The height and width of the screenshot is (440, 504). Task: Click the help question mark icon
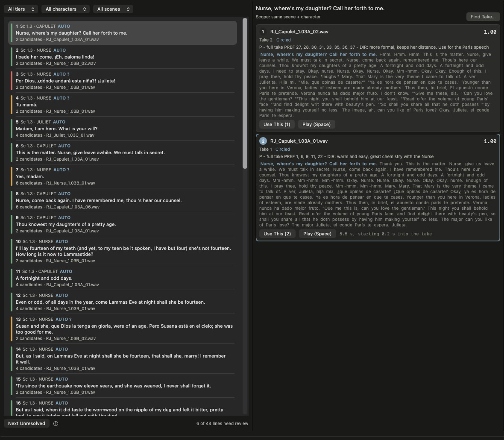pos(56,424)
